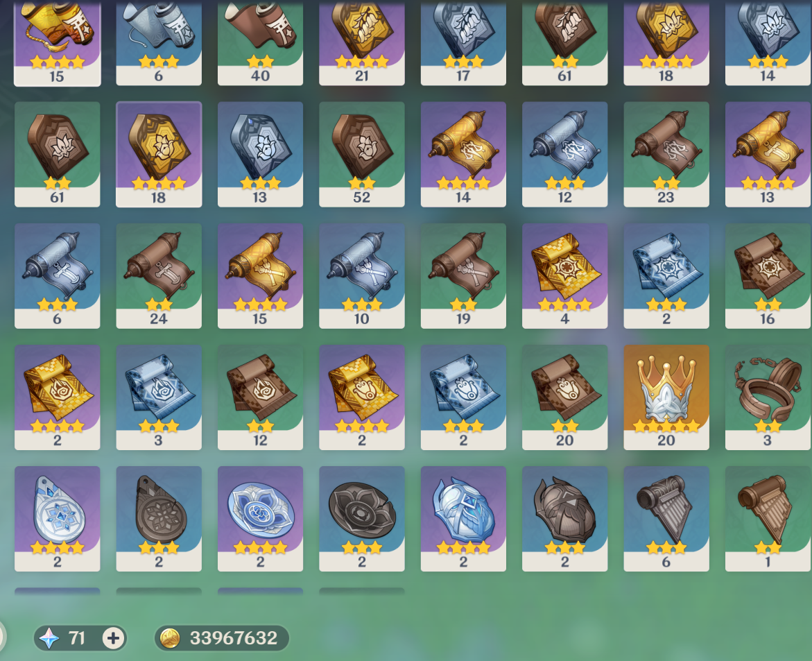
Task: Click the plus button to add Primogems
Action: 114,637
